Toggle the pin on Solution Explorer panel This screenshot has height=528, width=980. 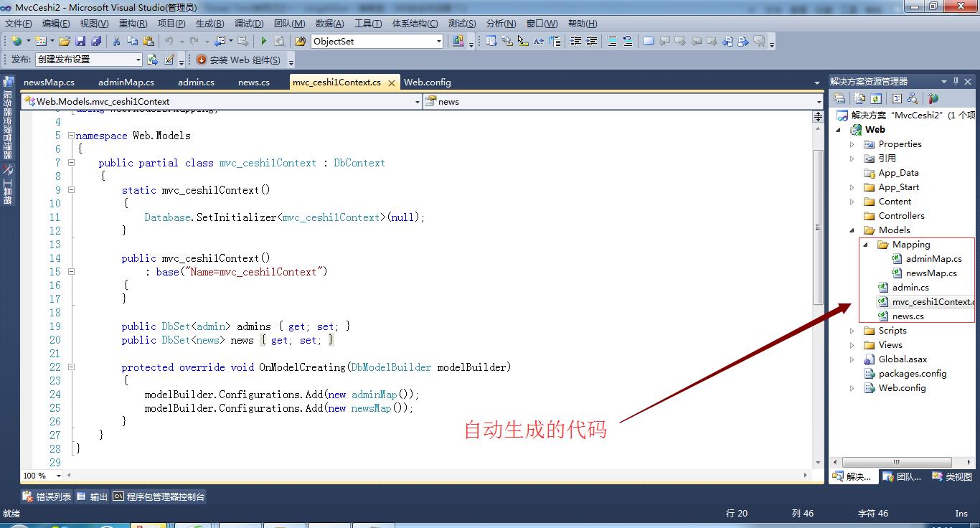[956, 82]
